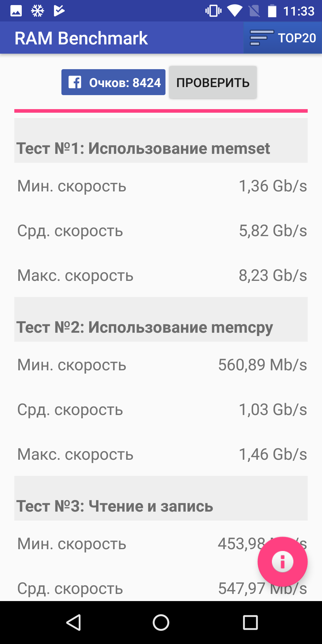
Task: Share the score via Facebook button
Action: tap(113, 82)
